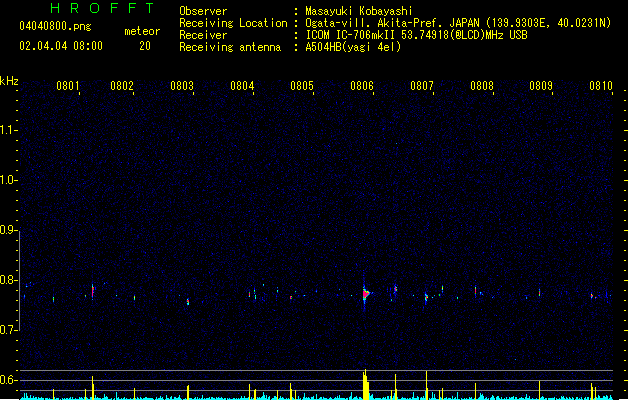Click the name Masayuki Kobayashi
This screenshot has width=629, height=400.
359,11
